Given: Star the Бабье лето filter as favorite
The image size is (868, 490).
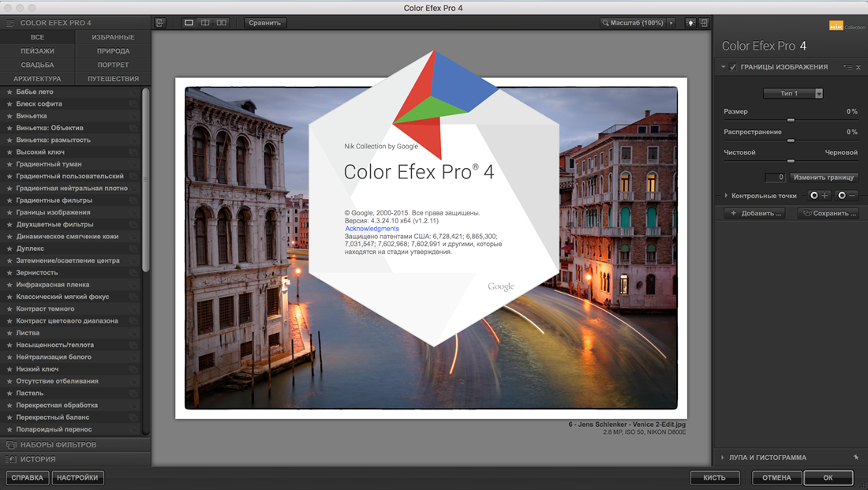Looking at the screenshot, I should pyautogui.click(x=9, y=92).
